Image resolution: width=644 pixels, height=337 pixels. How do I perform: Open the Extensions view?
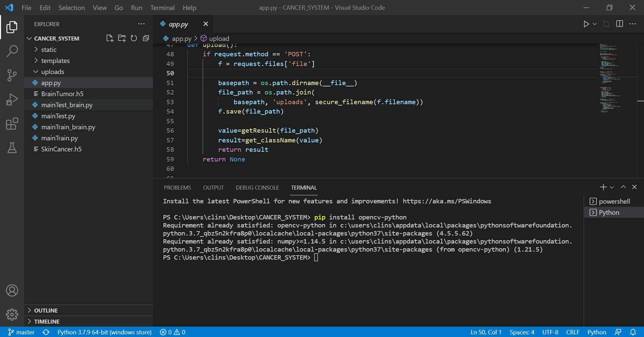tap(12, 124)
